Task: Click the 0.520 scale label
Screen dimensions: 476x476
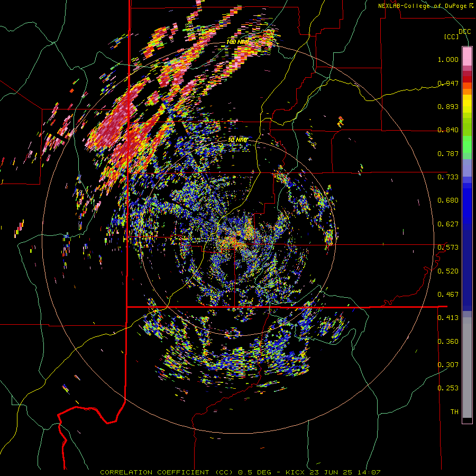Action: pos(448,271)
